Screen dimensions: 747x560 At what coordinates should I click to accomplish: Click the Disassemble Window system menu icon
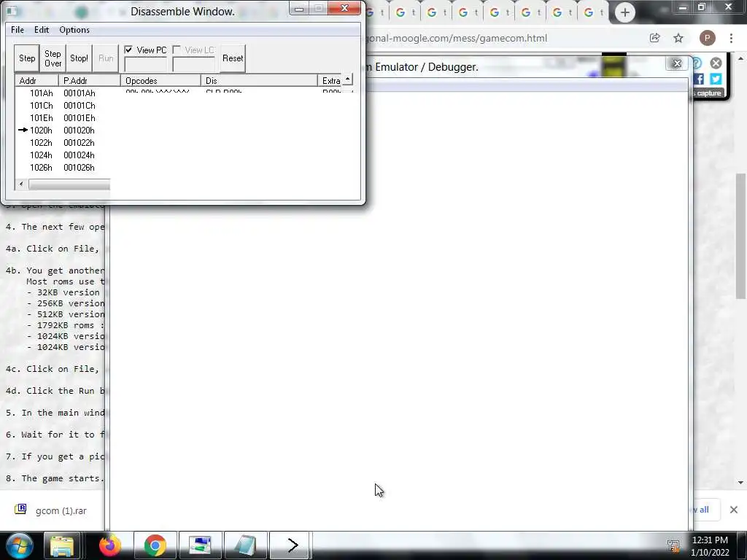pos(12,11)
